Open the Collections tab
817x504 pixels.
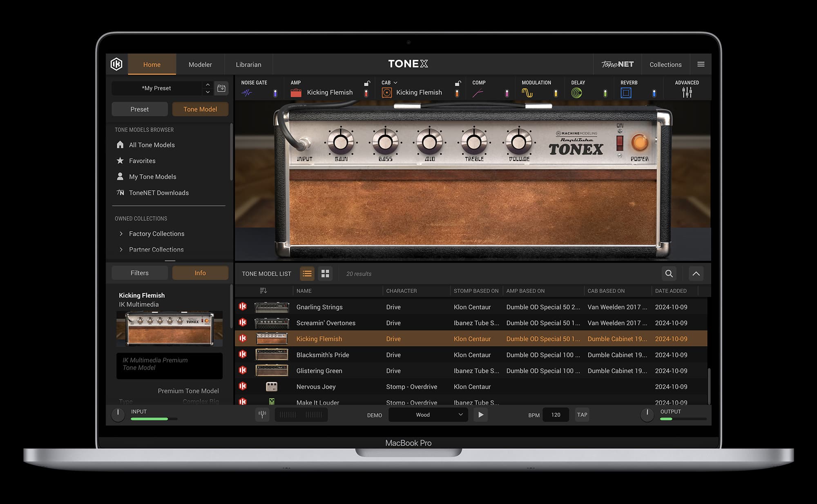point(665,64)
